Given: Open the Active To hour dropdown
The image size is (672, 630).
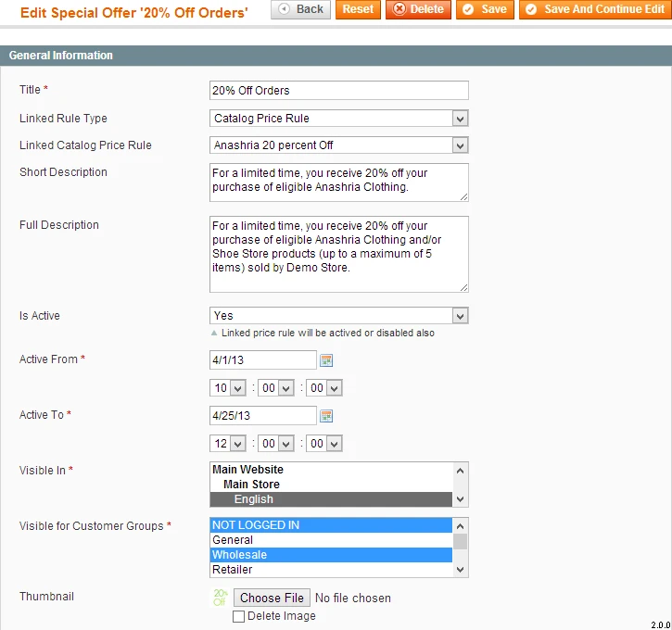Looking at the screenshot, I should [x=229, y=444].
